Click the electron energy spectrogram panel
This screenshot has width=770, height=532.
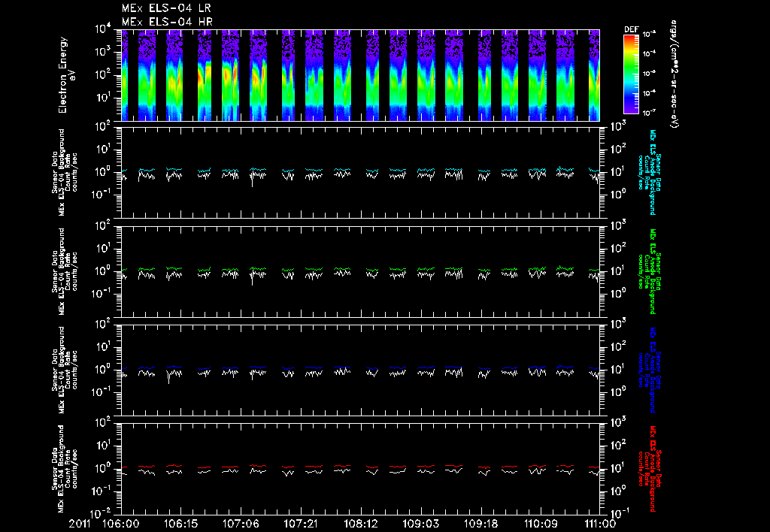(360, 75)
